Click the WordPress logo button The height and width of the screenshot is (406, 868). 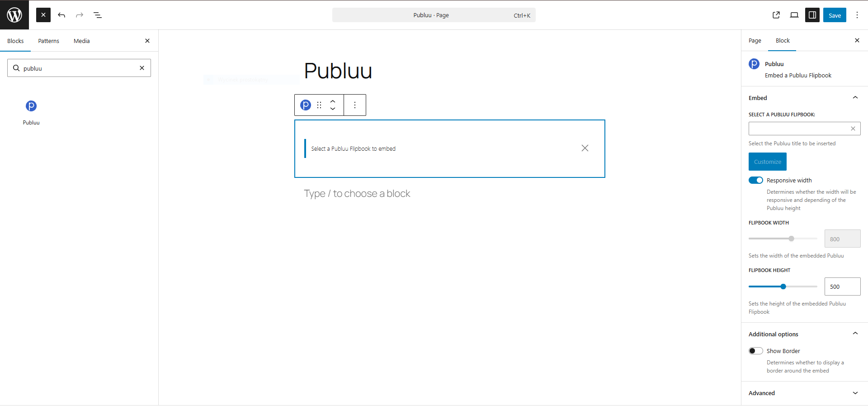14,15
